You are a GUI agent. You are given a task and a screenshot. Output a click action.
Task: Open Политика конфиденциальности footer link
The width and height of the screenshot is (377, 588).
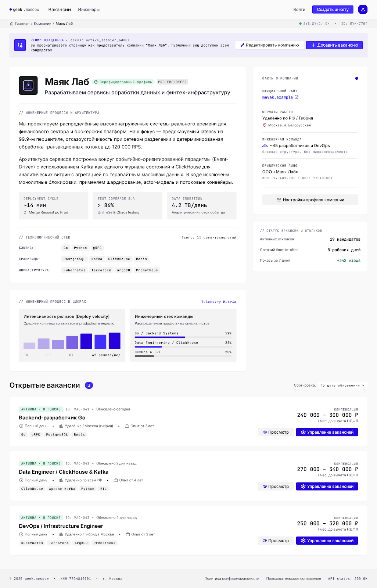tap(232, 578)
